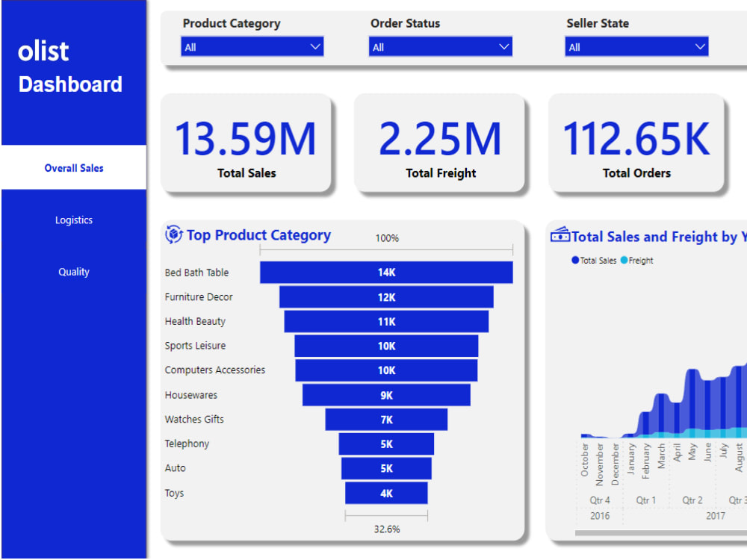Screen dimensions: 747x560
Task: Switch to the Logistics page
Action: (x=73, y=220)
